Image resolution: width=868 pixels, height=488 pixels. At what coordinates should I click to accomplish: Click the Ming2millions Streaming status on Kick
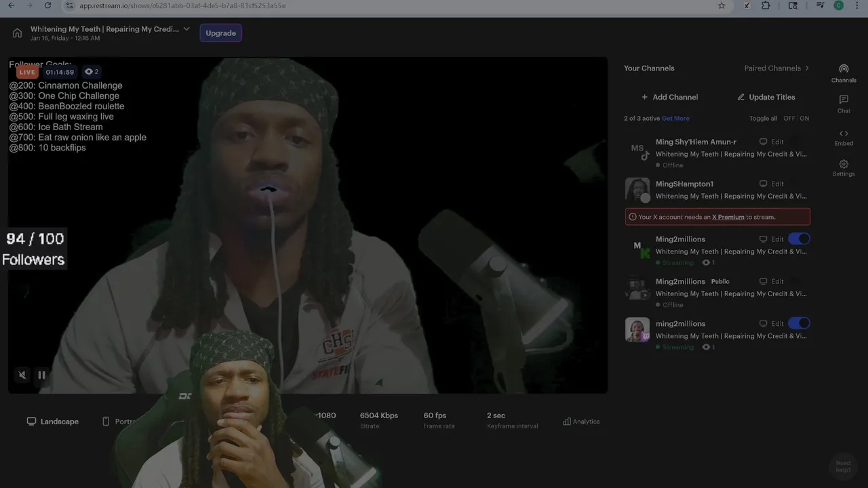click(675, 263)
